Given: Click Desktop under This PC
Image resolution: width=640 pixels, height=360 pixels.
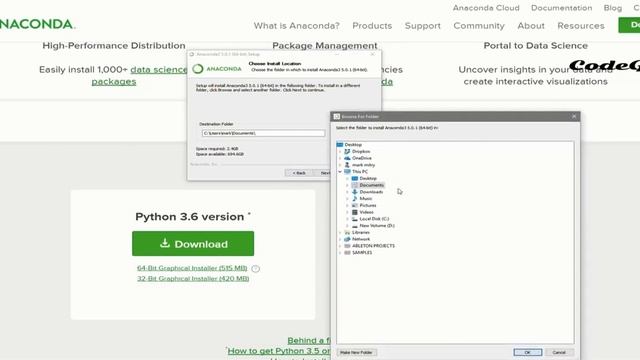Looking at the screenshot, I should coord(368,178).
